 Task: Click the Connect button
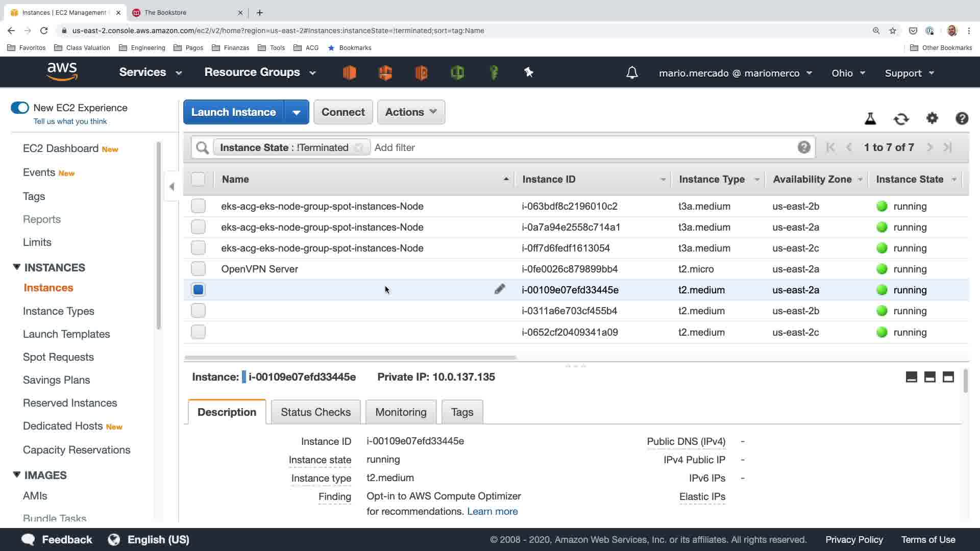343,112
